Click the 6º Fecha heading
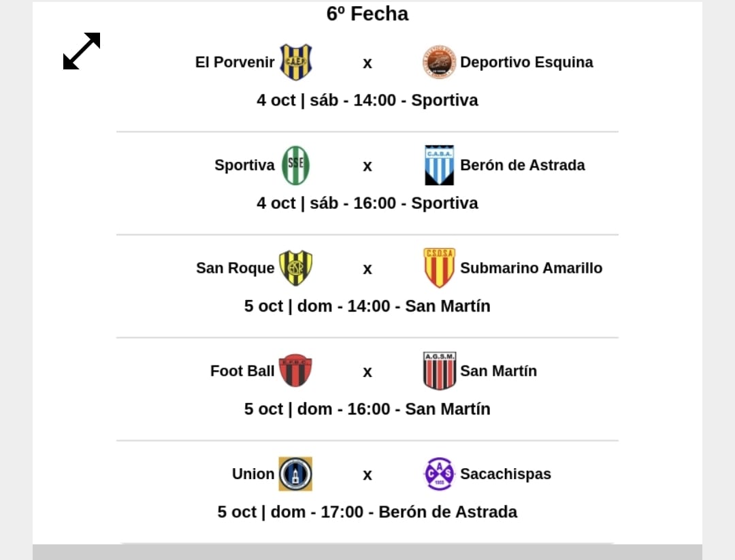Viewport: 735px width, 560px height. (367, 14)
